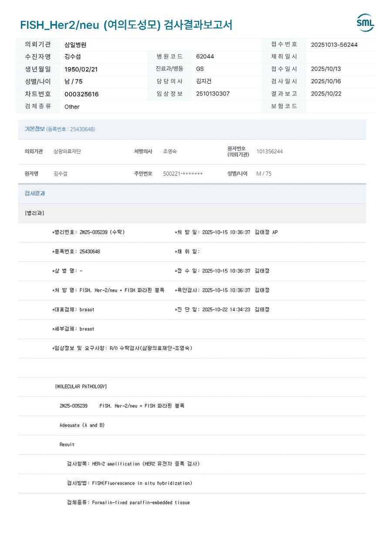Select the 검체종류 value 'Other'
The height and width of the screenshot is (554, 392).
(x=72, y=107)
